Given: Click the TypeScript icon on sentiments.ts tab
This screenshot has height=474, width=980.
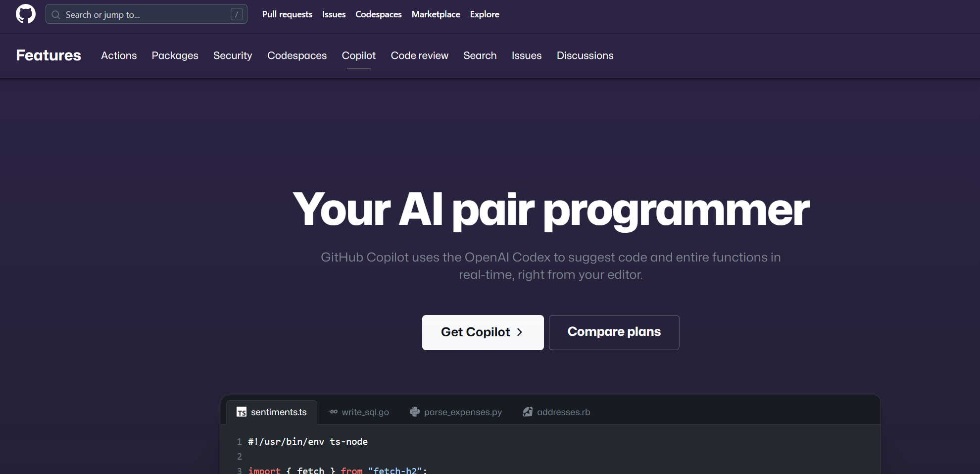Looking at the screenshot, I should [x=242, y=412].
